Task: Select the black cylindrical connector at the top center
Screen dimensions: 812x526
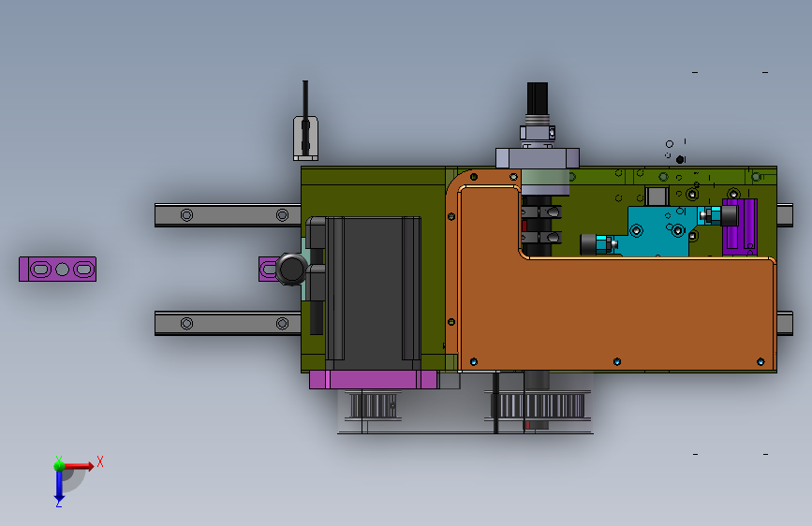Action: [x=538, y=98]
